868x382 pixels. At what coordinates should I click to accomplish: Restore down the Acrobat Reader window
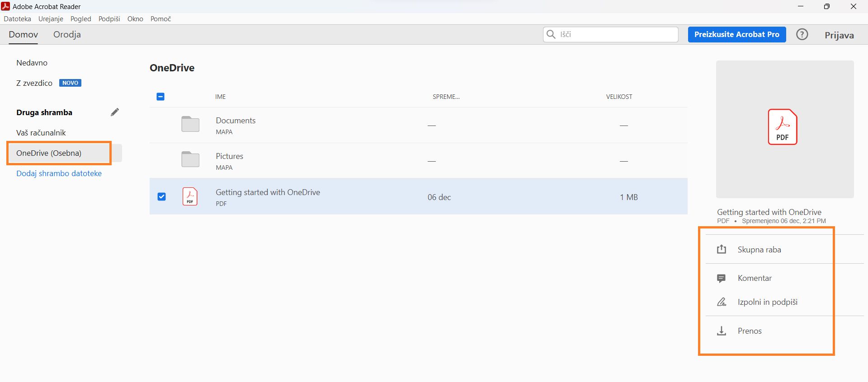(x=827, y=6)
